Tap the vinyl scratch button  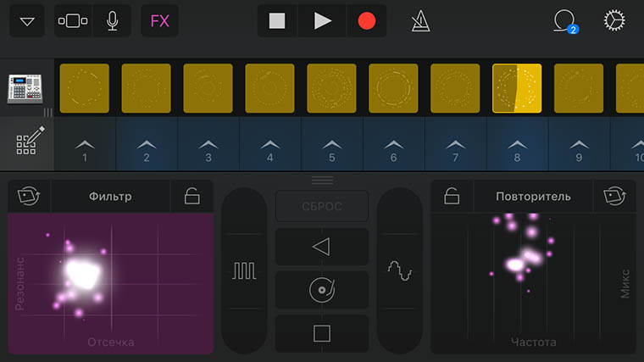click(322, 290)
